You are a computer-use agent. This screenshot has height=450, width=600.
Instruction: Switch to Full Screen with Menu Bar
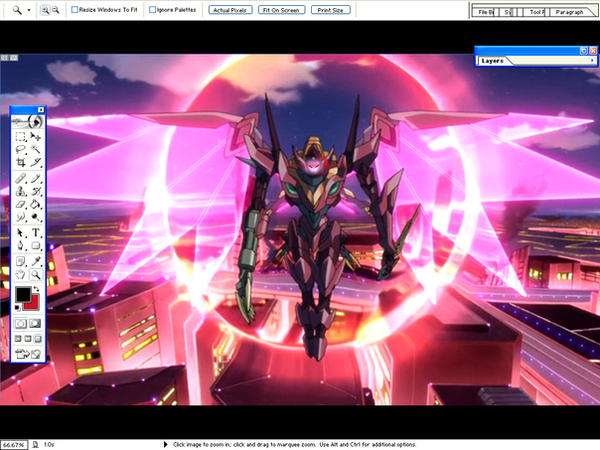pyautogui.click(x=28, y=339)
